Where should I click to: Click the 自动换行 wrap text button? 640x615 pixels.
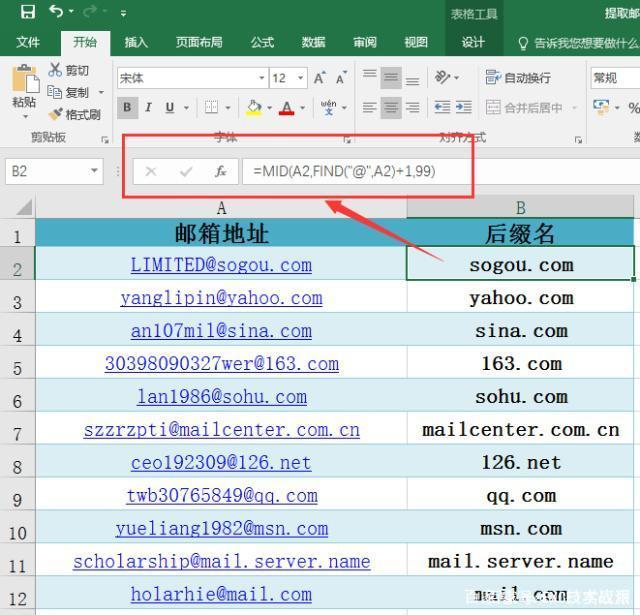(518, 78)
